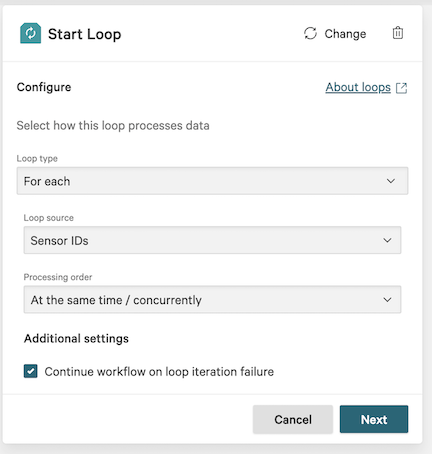Screen dimensions: 432x454
Task: Click the Loop type field label
Action: click(x=37, y=159)
